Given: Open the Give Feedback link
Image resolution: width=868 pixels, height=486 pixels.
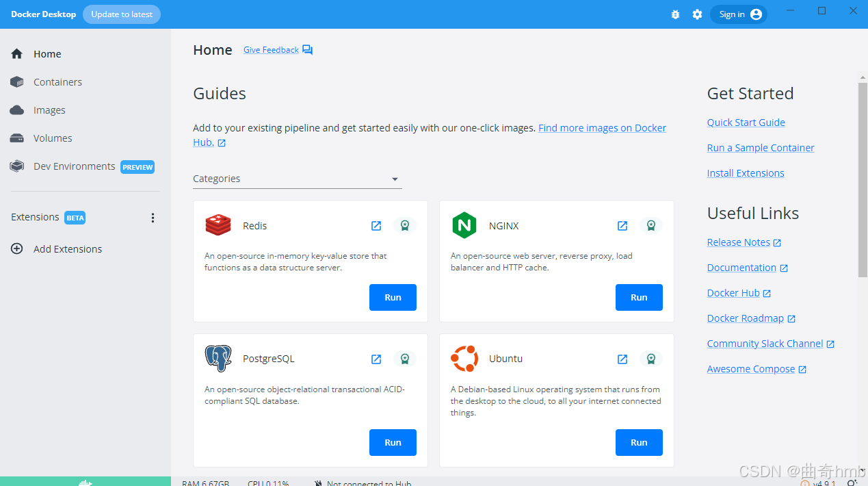Looking at the screenshot, I should point(271,50).
